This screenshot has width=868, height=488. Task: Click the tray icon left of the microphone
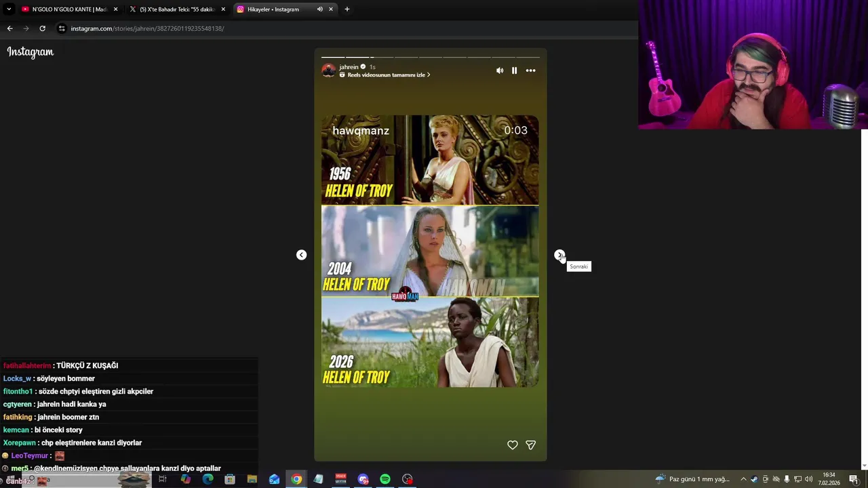coord(776,479)
